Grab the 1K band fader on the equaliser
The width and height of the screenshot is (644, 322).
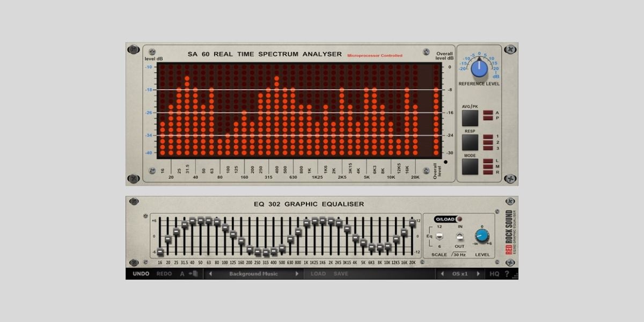tap(306, 223)
